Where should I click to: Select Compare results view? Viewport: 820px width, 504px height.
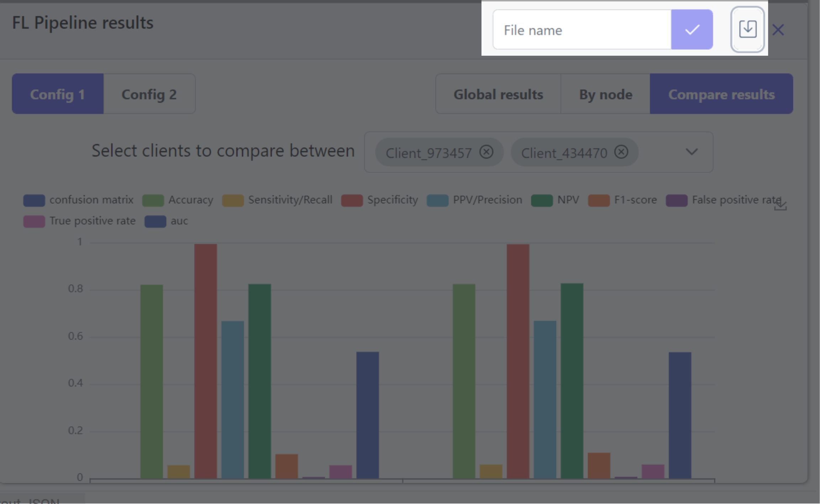(x=721, y=94)
